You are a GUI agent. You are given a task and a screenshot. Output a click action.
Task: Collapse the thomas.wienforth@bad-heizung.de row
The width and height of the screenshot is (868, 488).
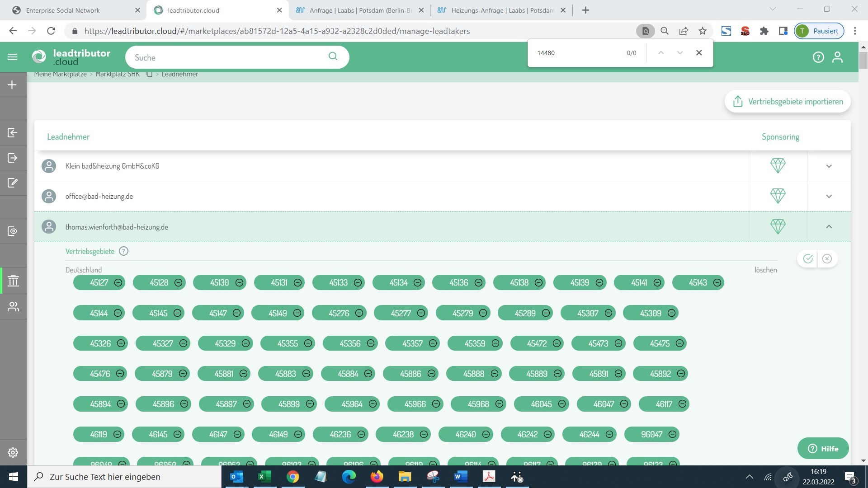[829, 226]
